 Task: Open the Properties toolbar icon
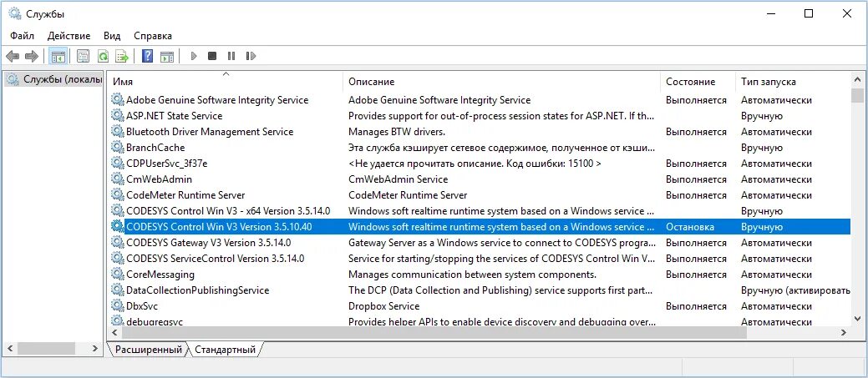(x=83, y=56)
